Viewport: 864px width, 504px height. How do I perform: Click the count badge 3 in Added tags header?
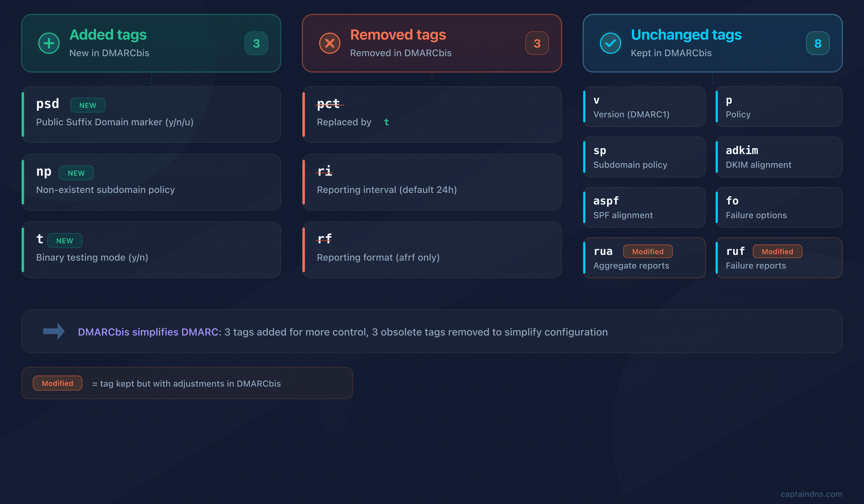(x=256, y=43)
